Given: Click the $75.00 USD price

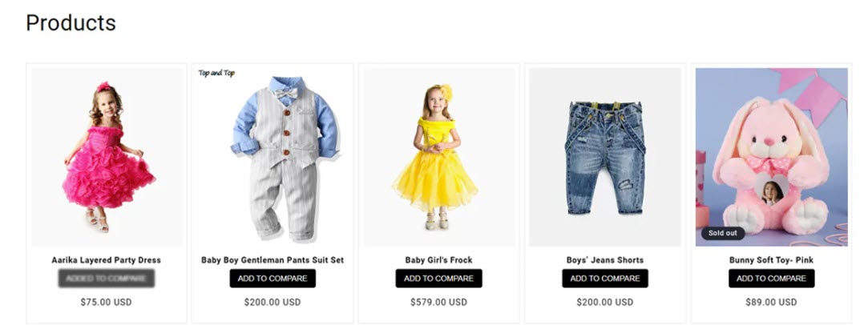Looking at the screenshot, I should [x=107, y=303].
